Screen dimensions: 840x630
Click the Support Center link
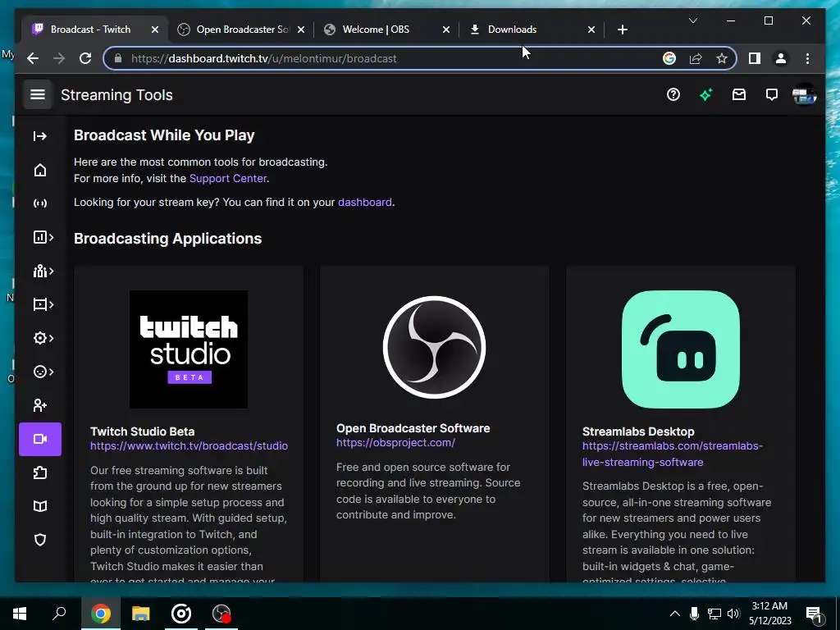(x=228, y=178)
